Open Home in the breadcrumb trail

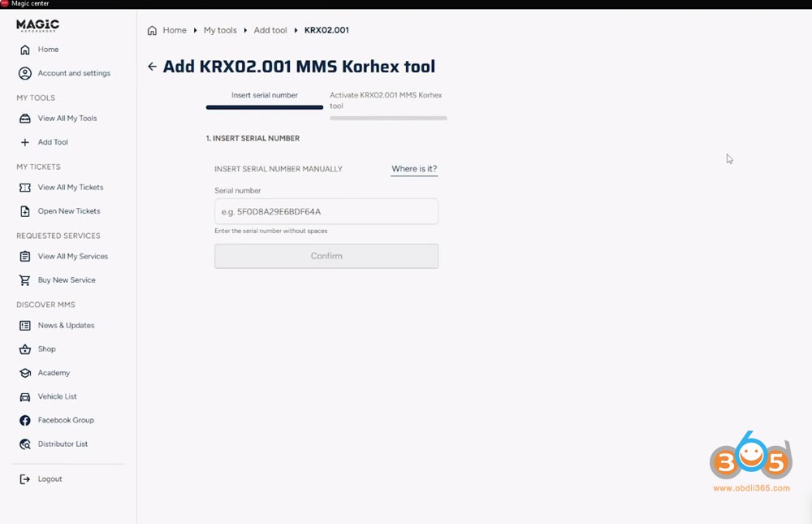[175, 31]
